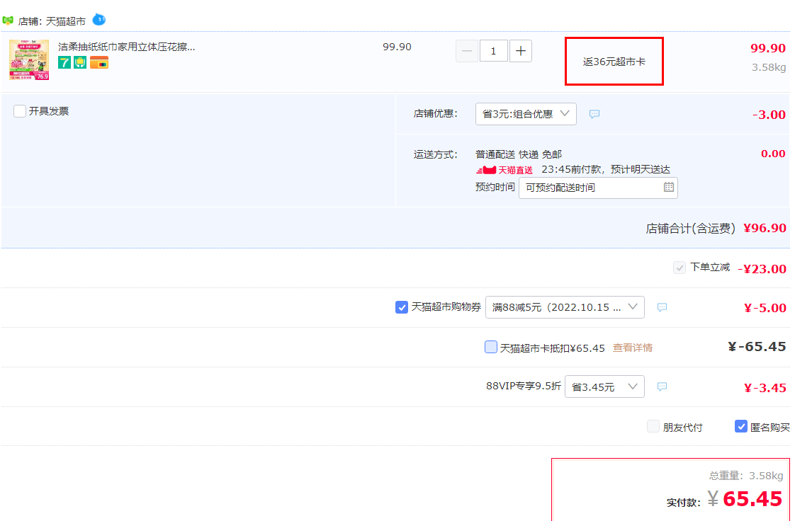This screenshot has width=812, height=521.
Task: Click the -3.00 store discount amount
Action: coord(769,115)
